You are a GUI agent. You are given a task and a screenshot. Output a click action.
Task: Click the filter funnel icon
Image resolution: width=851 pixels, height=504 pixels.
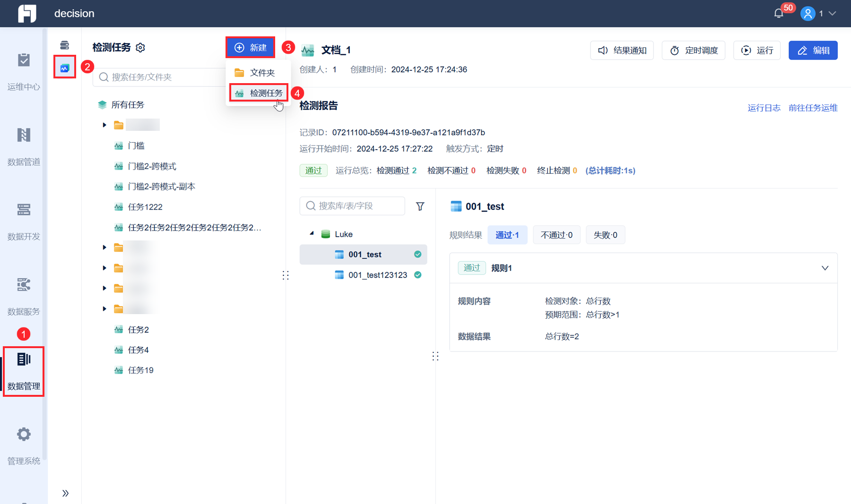point(420,206)
